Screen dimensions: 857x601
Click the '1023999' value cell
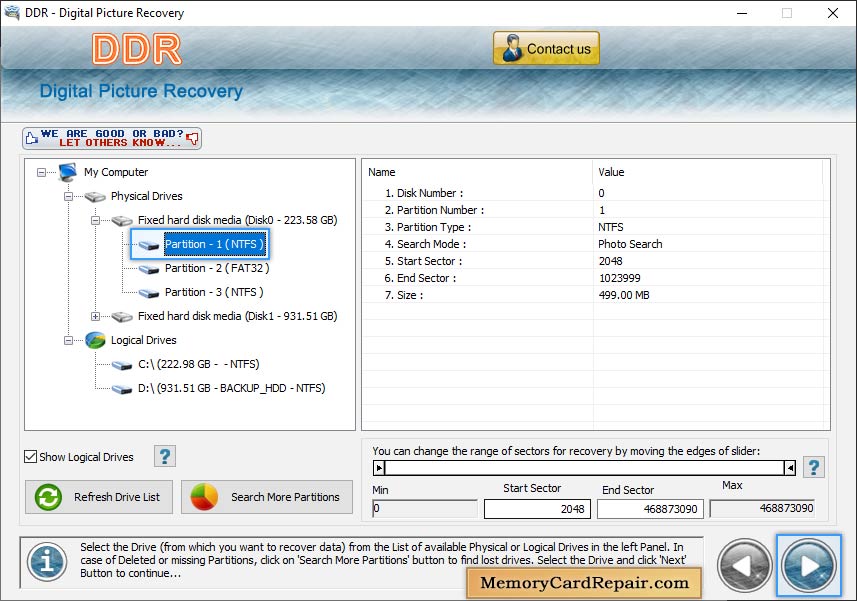pyautogui.click(x=620, y=278)
